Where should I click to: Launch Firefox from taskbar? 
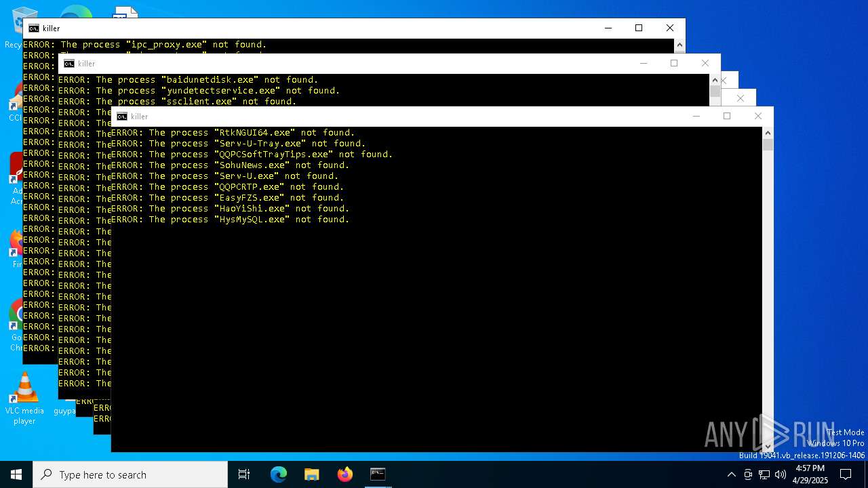click(345, 474)
